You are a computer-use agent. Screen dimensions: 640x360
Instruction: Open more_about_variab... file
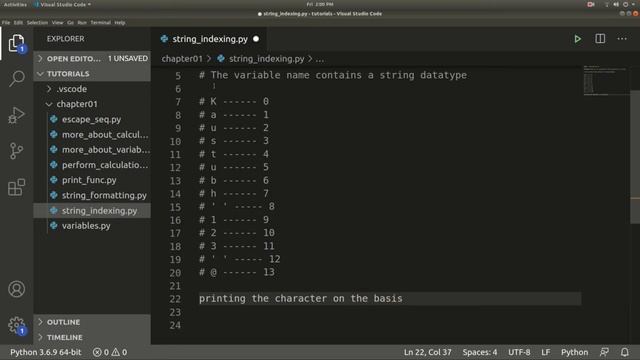click(106, 149)
